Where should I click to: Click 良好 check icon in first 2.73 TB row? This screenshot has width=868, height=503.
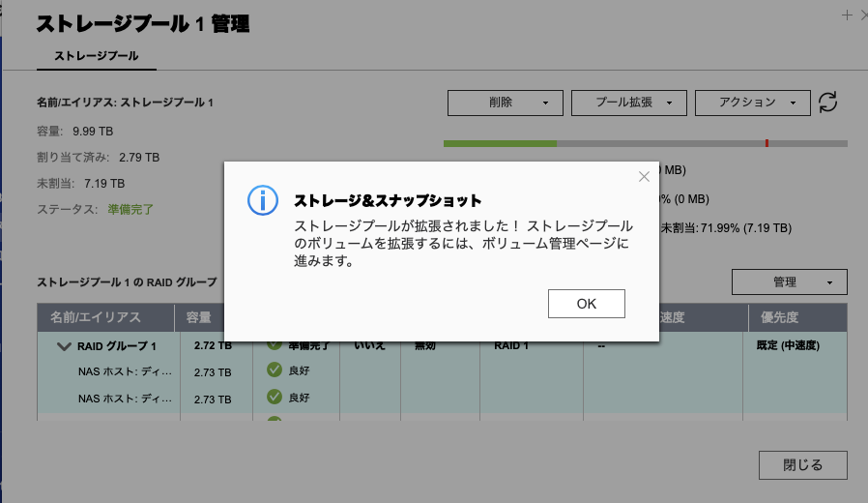(x=275, y=370)
